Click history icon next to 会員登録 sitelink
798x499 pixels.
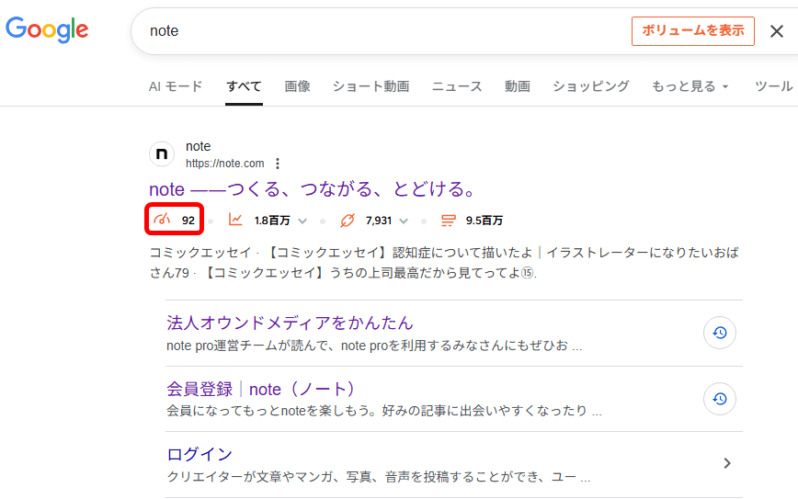click(x=719, y=399)
